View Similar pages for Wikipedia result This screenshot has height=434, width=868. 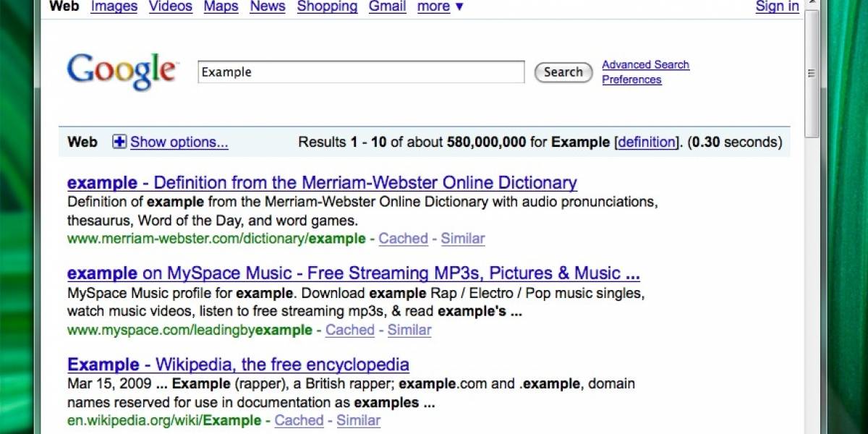[358, 420]
